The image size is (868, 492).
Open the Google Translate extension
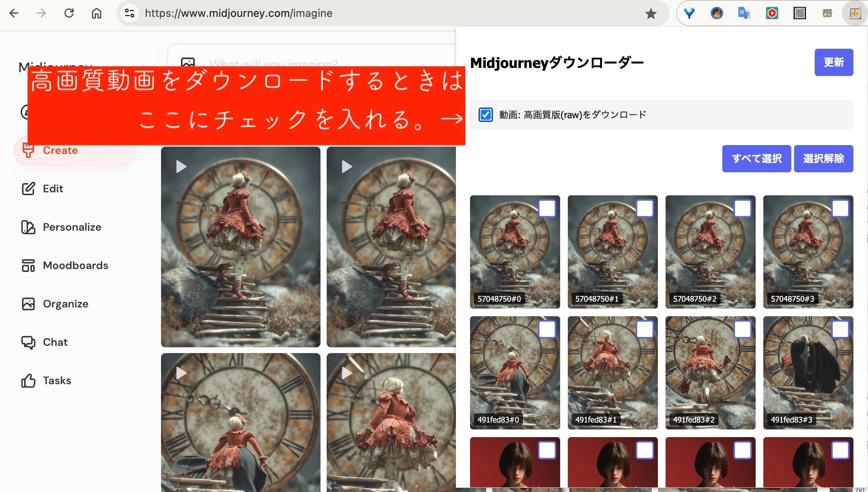click(745, 13)
